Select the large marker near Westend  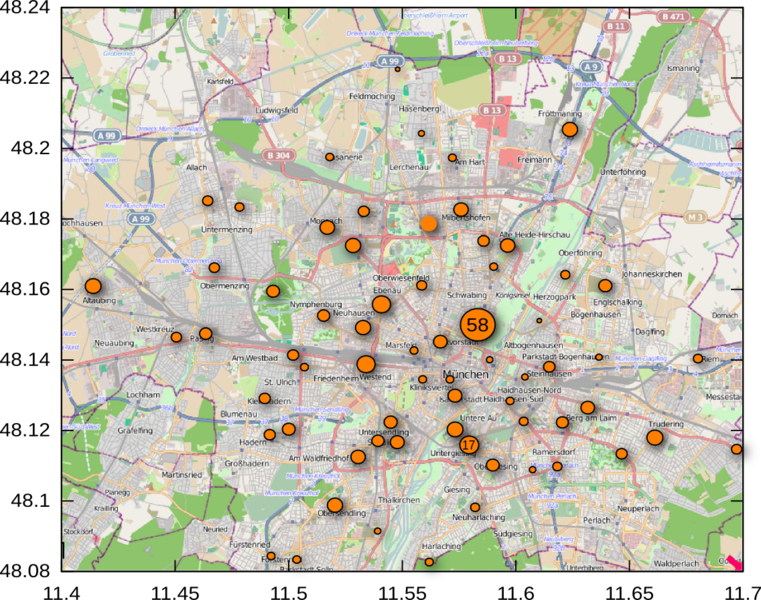tap(366, 364)
